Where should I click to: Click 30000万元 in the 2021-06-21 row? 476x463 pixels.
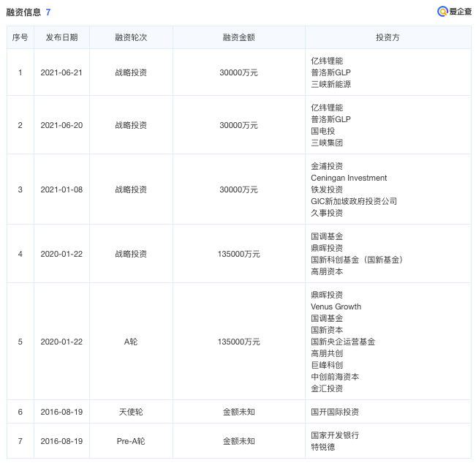238,72
